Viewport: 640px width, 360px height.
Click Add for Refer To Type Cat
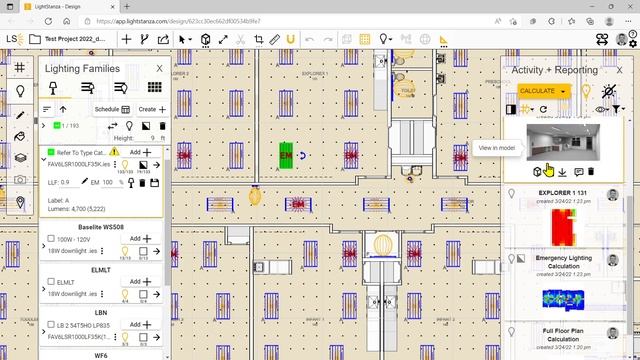coord(140,152)
